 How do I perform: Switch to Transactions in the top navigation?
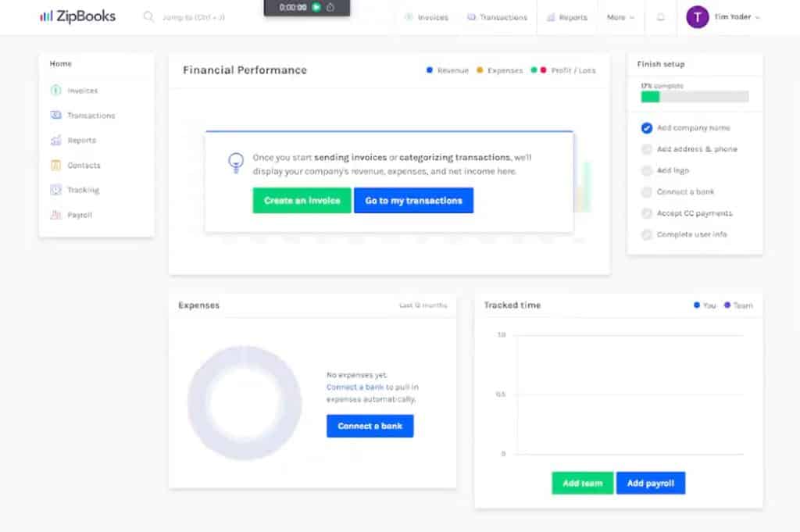[498, 16]
